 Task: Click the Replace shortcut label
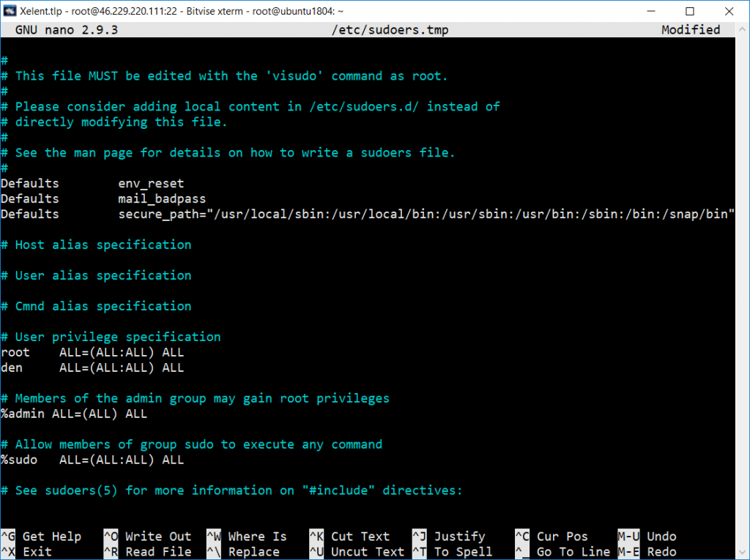(x=253, y=552)
